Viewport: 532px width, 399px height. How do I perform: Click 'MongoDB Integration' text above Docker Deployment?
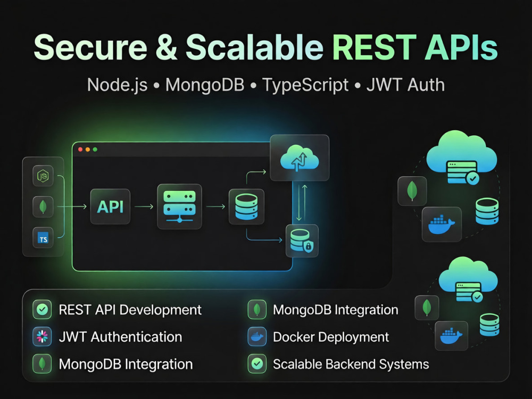point(336,310)
